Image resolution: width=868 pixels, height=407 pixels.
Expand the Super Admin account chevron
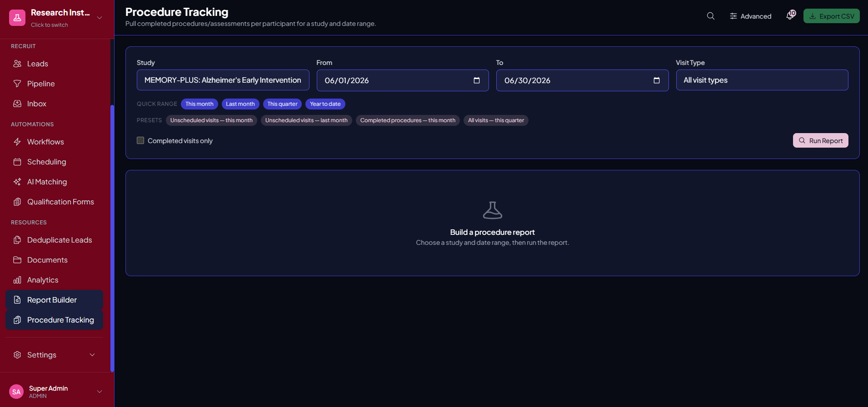(x=100, y=392)
